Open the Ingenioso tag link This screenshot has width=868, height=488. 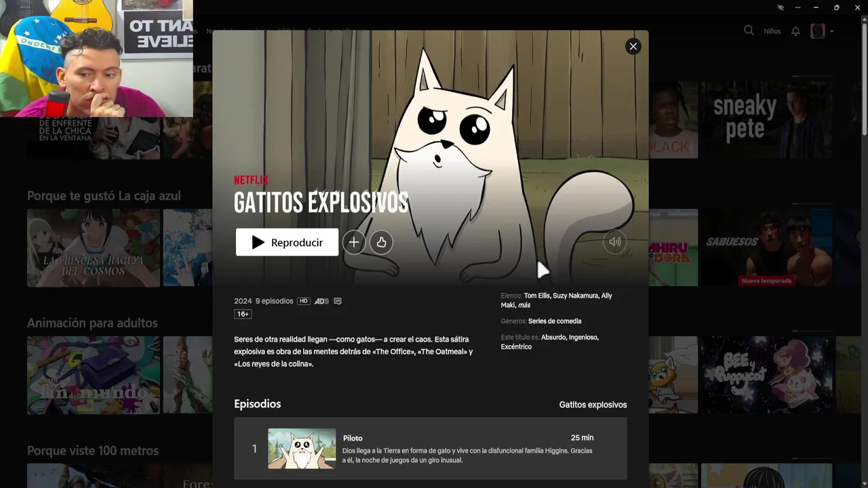[x=584, y=337]
